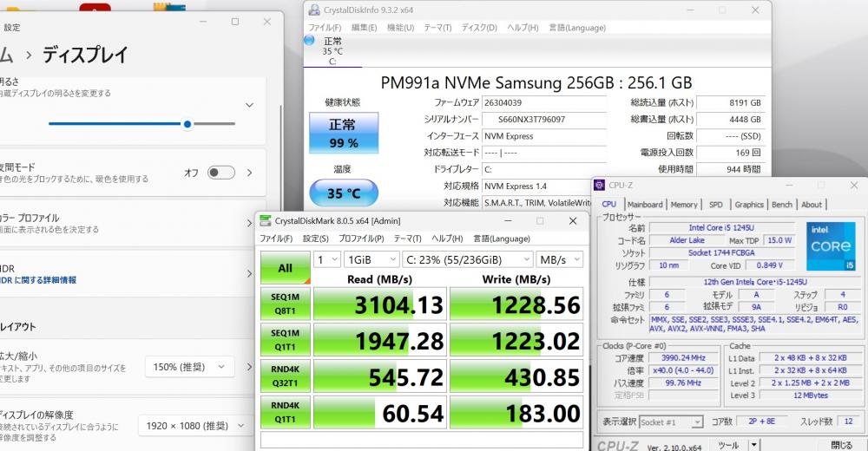Click the RND4K Q32T1 write result 430.85
The image size is (868, 451).
(516, 377)
